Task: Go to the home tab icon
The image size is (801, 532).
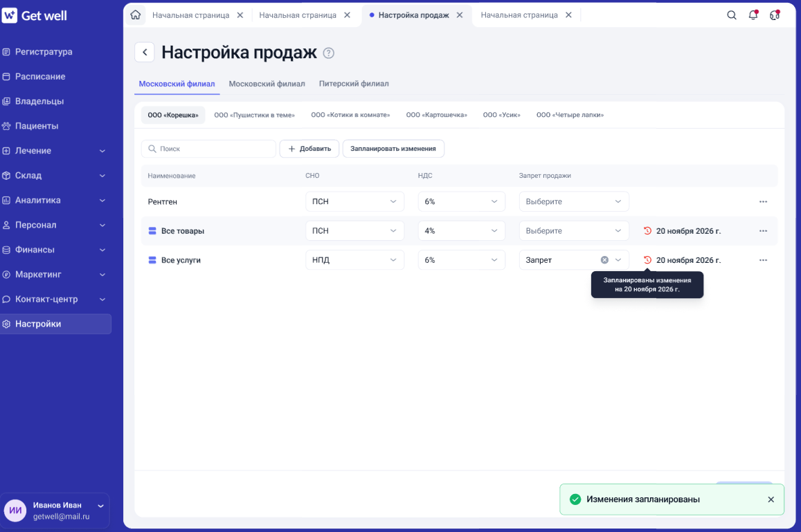Action: point(136,15)
